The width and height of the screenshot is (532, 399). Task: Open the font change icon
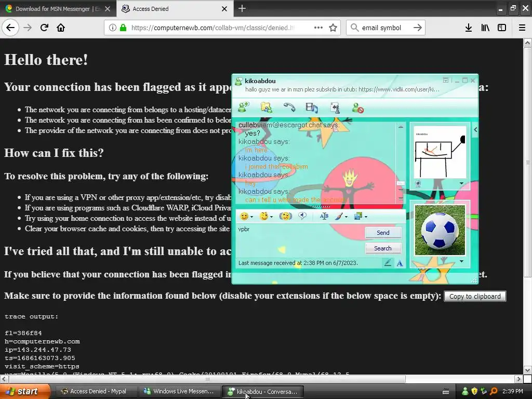pos(324,216)
